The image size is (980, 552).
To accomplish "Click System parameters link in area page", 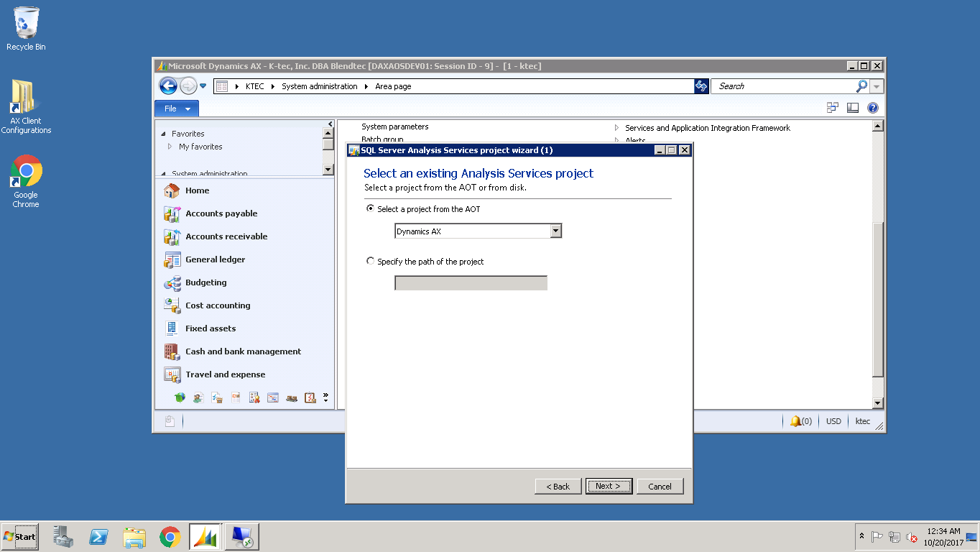I will pyautogui.click(x=395, y=127).
